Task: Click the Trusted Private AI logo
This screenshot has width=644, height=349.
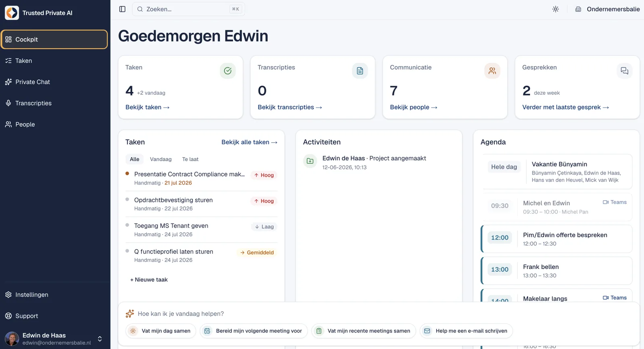Action: point(12,13)
